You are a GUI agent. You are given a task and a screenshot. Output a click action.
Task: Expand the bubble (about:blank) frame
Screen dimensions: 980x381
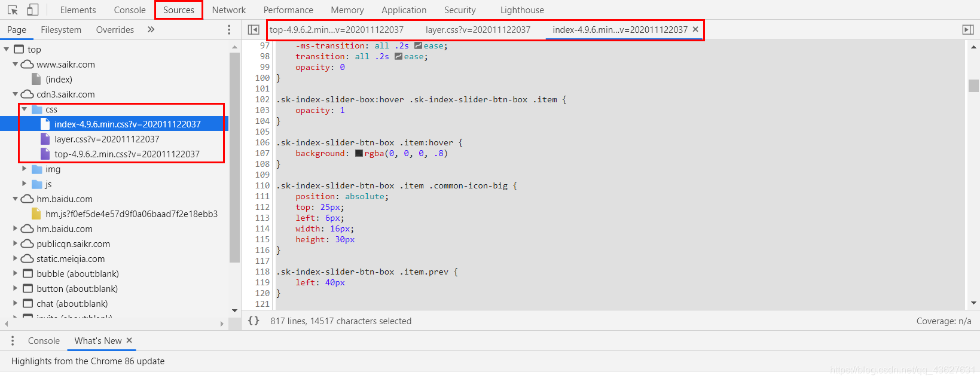click(16, 273)
